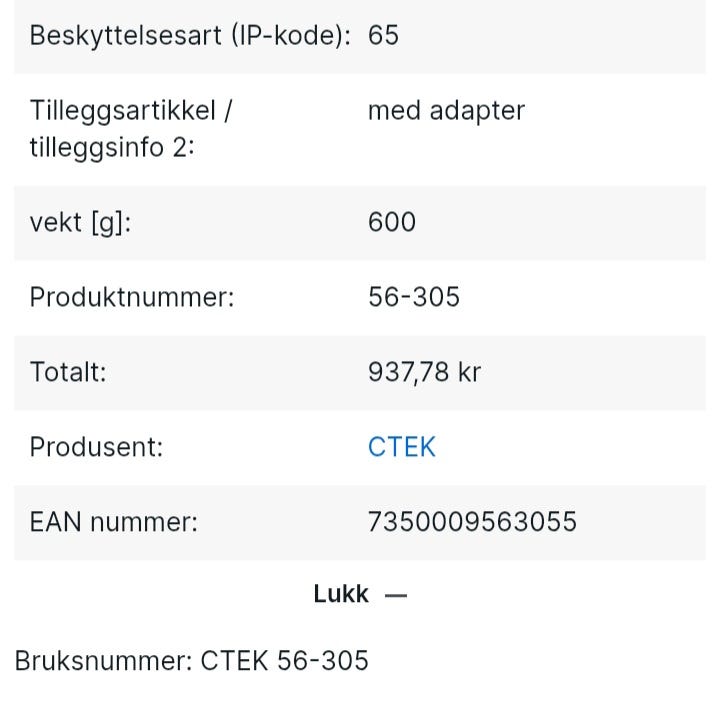Click the EAN nummer label
Screen dimensions: 720x702
[x=114, y=522]
